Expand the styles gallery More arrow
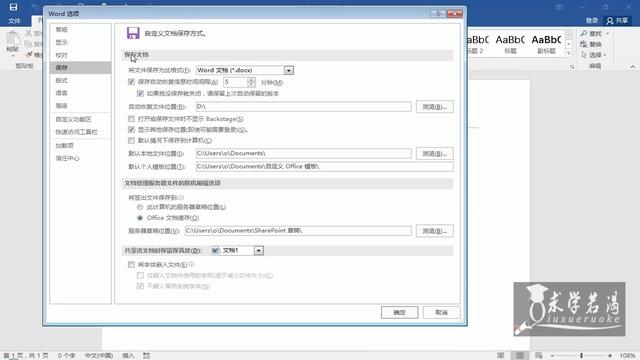The width and height of the screenshot is (640, 360). click(569, 53)
